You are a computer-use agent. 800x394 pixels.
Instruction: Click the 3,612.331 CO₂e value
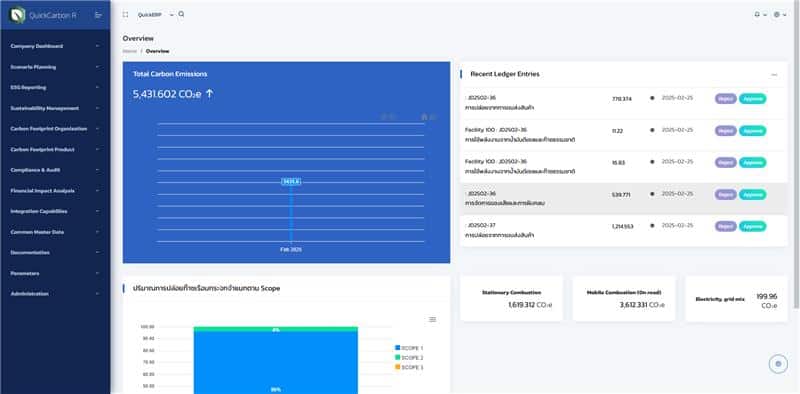click(642, 305)
